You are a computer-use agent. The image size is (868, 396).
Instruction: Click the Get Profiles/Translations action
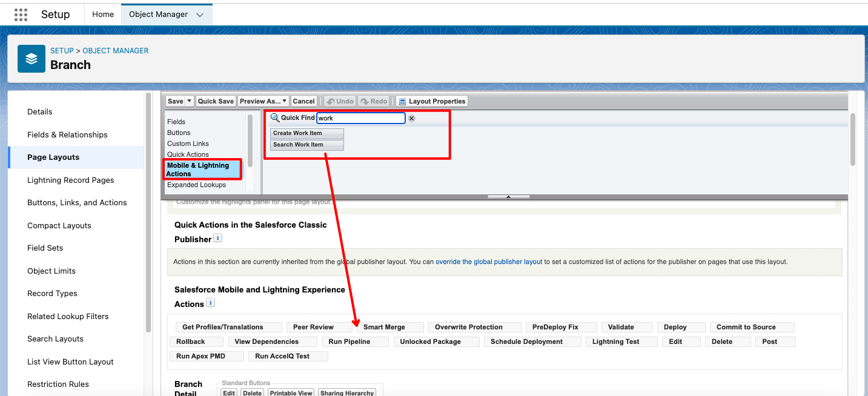tap(228, 327)
